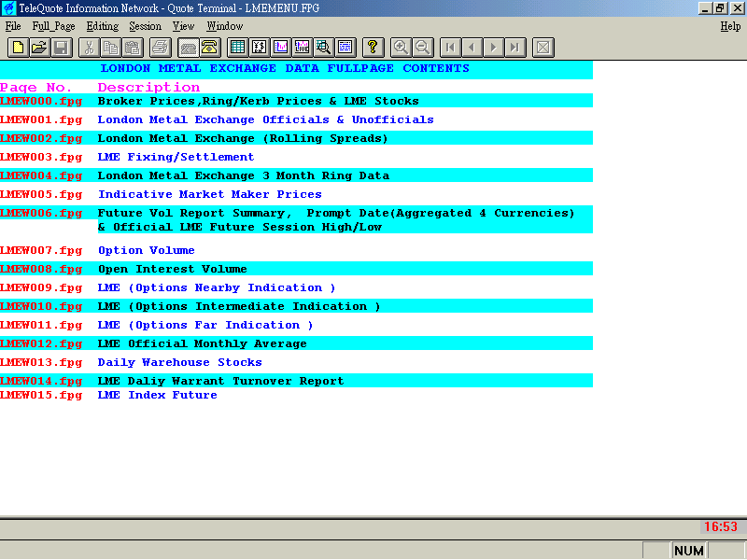The height and width of the screenshot is (560, 747).
Task: Open page LMEW003.fpg
Action: [x=41, y=157]
